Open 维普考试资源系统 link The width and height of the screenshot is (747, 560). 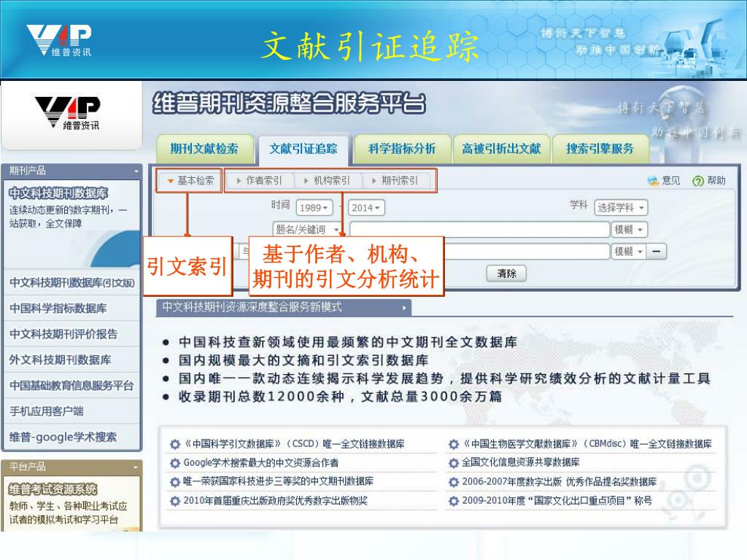point(53,489)
